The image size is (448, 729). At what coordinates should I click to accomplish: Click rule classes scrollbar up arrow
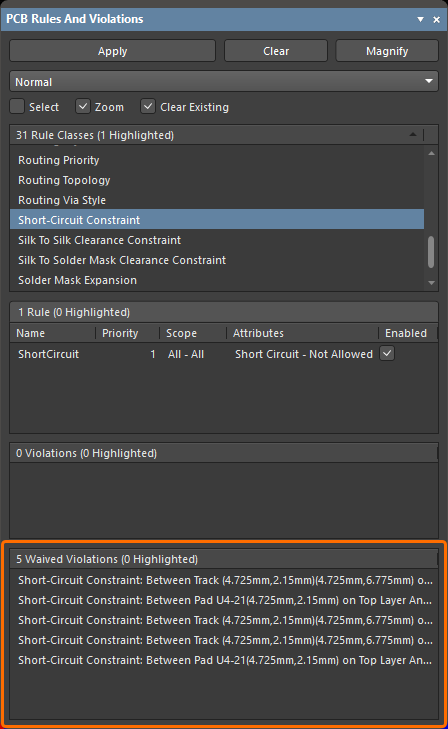pyautogui.click(x=431, y=153)
